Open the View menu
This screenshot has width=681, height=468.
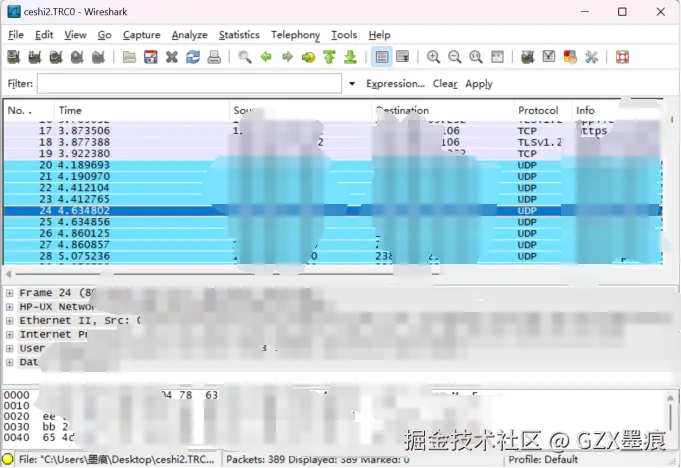(x=76, y=35)
